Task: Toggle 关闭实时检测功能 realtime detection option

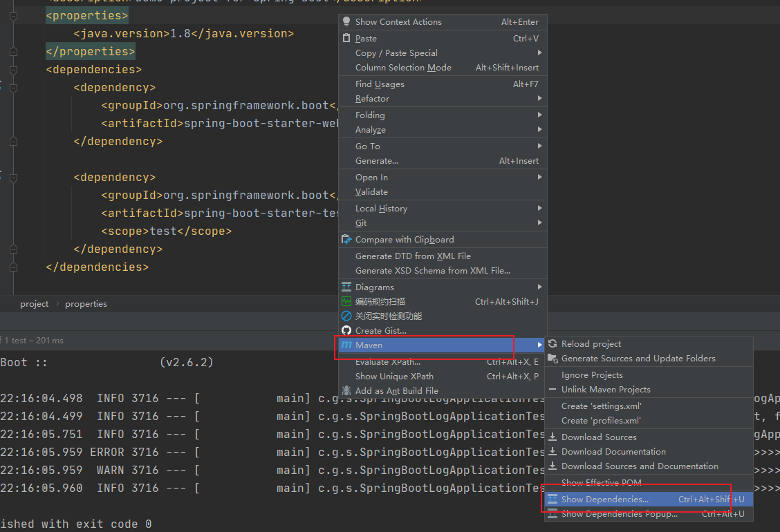Action: click(388, 316)
